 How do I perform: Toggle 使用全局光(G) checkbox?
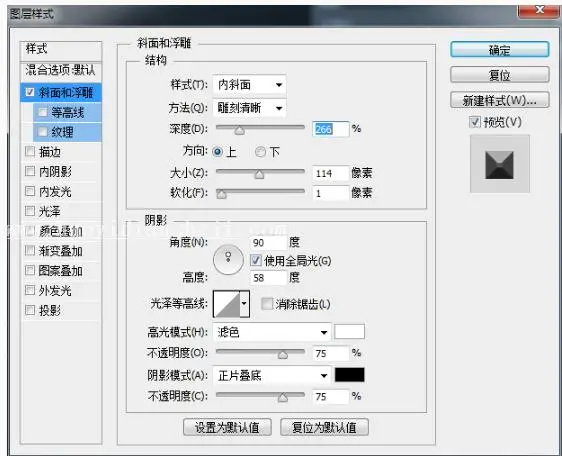[256, 260]
